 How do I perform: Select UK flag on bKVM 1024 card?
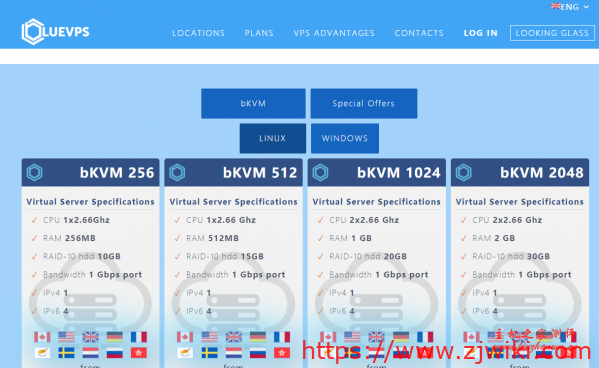pyautogui.click(x=377, y=337)
